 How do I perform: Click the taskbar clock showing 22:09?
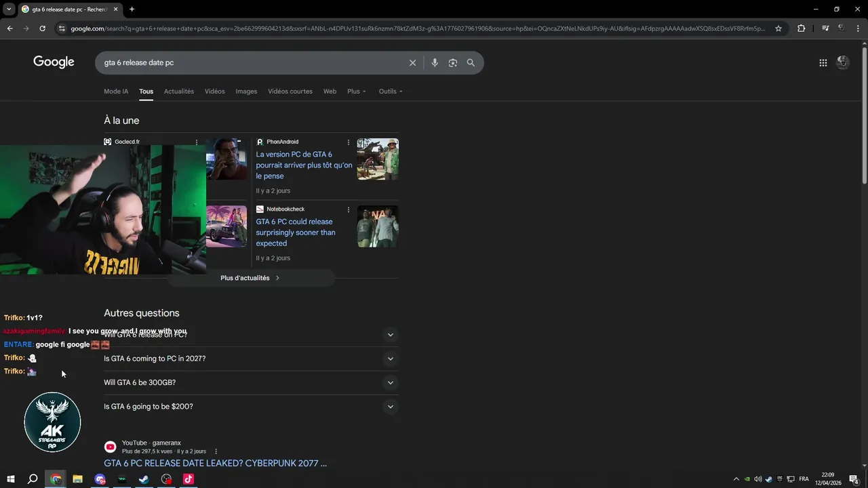tap(829, 479)
